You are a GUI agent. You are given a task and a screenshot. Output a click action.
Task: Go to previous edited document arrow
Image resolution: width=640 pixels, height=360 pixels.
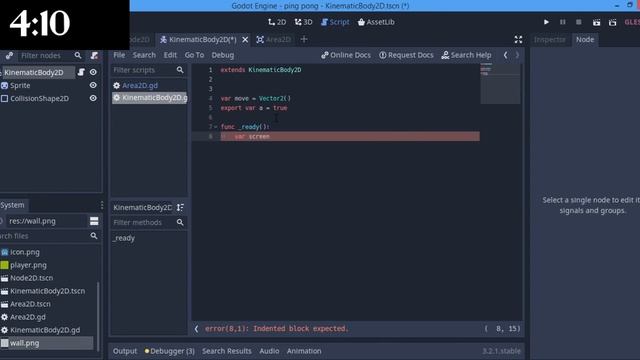[x=505, y=55]
